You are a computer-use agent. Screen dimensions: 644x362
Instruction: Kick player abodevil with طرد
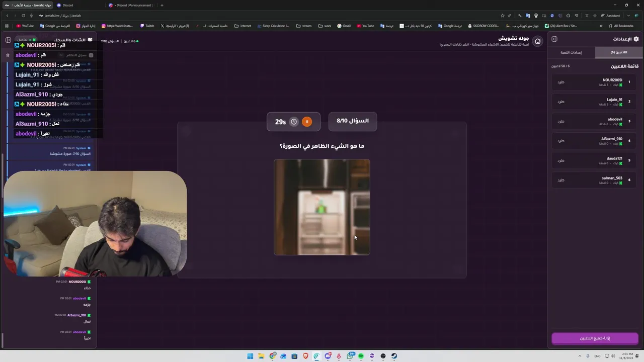[x=561, y=121]
